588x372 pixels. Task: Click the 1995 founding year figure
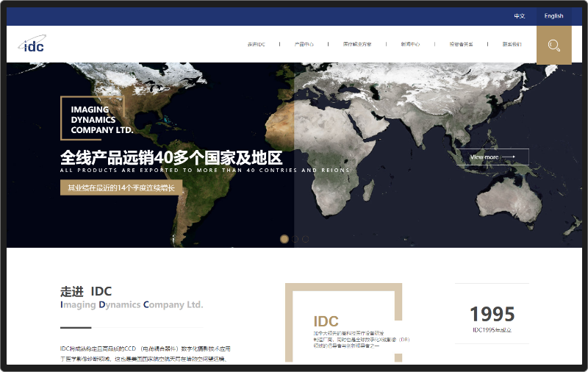tap(492, 314)
